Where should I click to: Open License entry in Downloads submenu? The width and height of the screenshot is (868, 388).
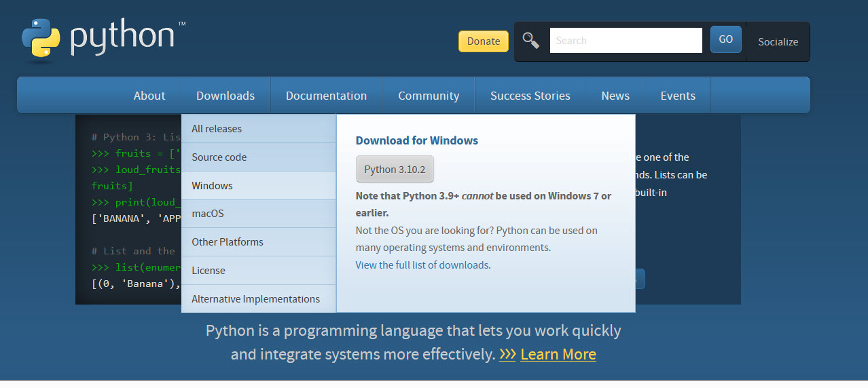click(x=259, y=271)
